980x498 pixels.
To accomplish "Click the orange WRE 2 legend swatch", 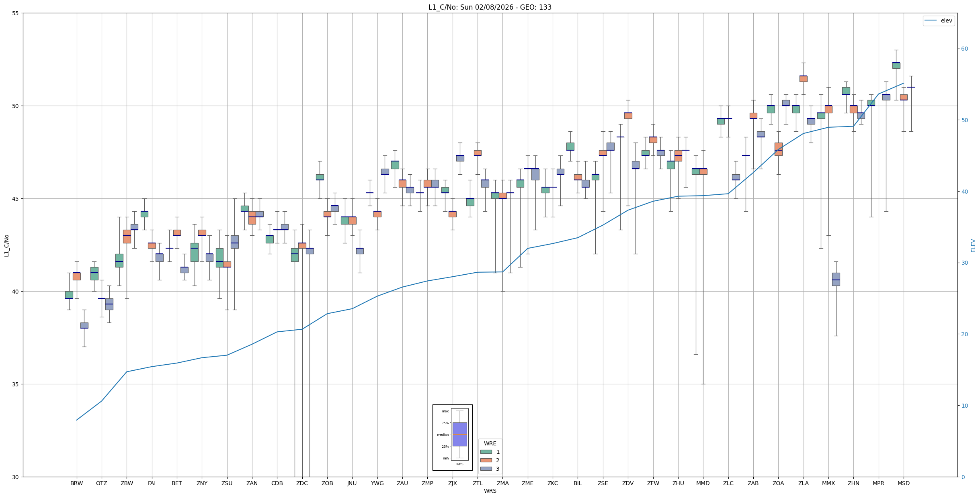I will tap(486, 460).
